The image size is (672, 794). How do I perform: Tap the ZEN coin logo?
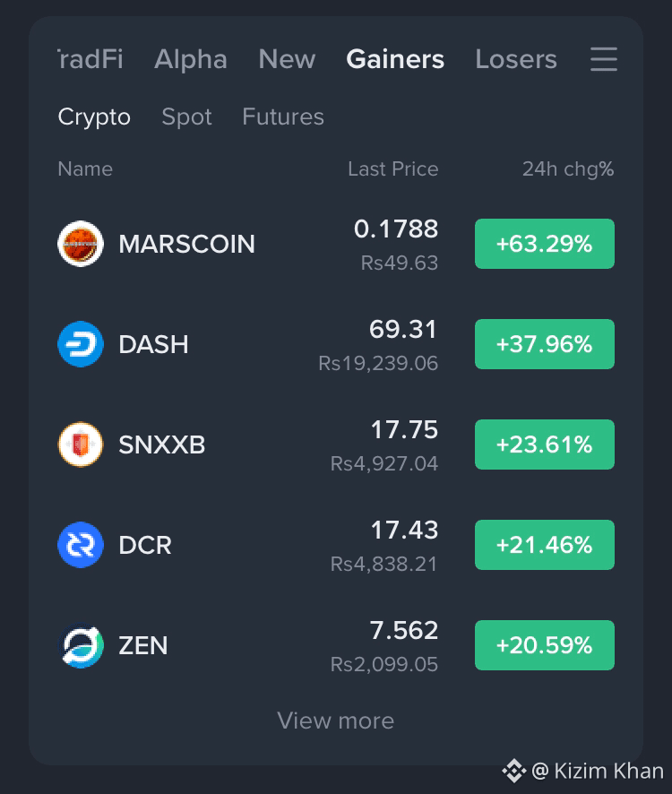[x=81, y=645]
